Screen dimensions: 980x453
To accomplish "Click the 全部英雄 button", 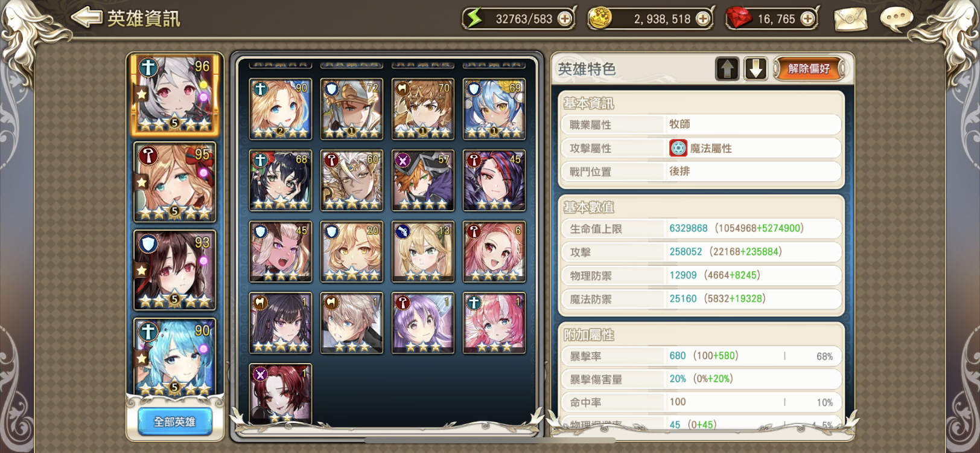I will coord(175,422).
